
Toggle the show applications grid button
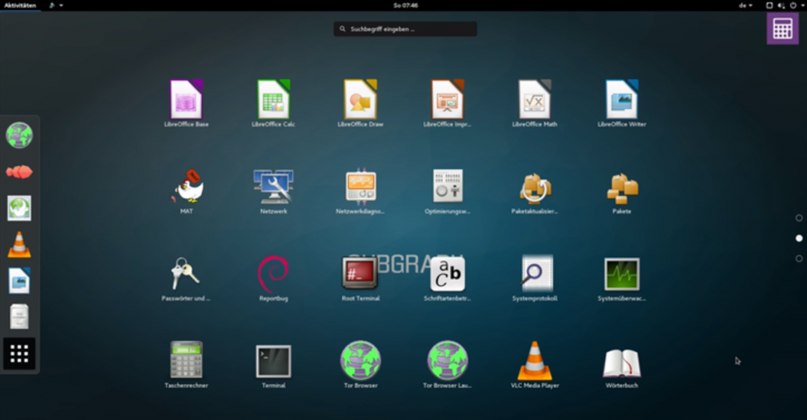point(19,354)
